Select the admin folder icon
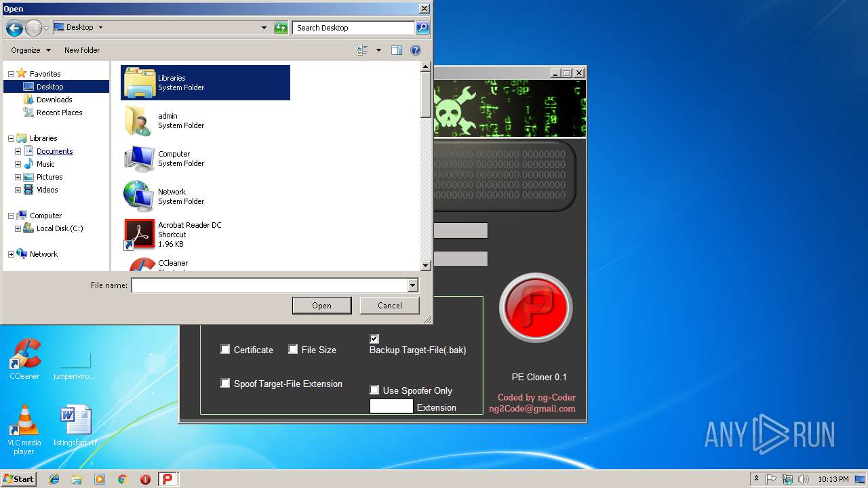The height and width of the screenshot is (488, 868). pyautogui.click(x=140, y=121)
